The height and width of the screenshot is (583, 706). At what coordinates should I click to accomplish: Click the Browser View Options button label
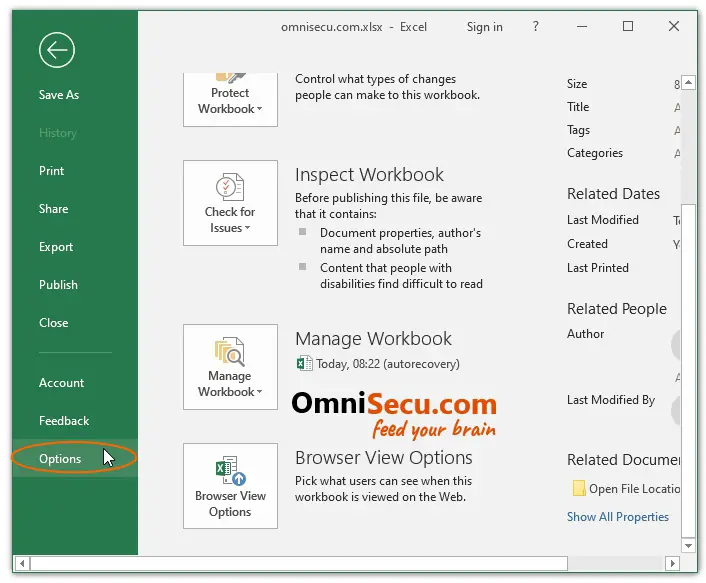[230, 504]
